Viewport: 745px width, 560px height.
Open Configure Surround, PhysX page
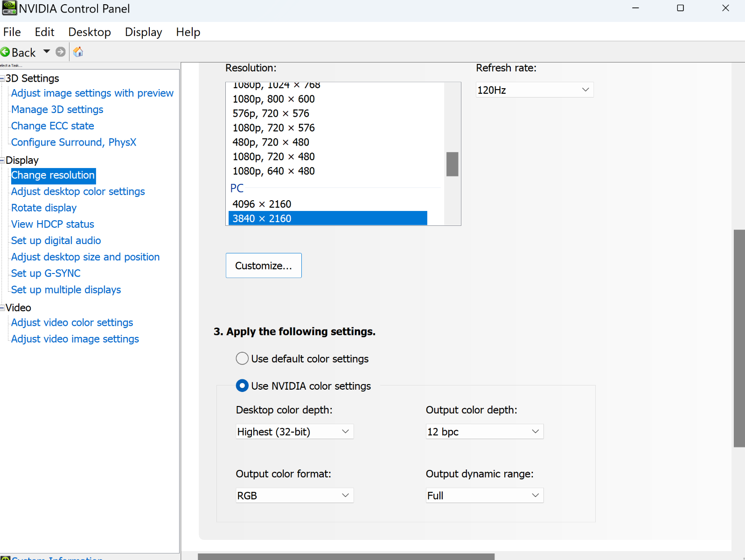pos(74,142)
